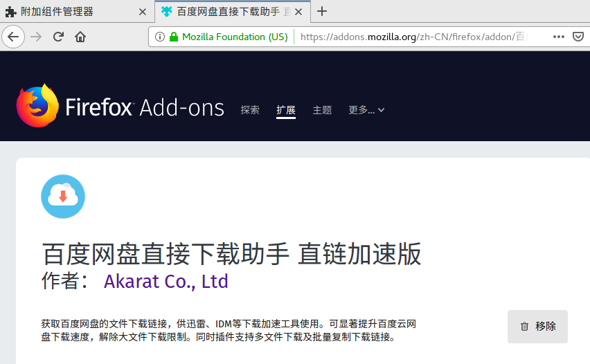Viewport: 590px width, 364px height.
Task: Click the Firefox Add-ons logo
Action: 120,107
